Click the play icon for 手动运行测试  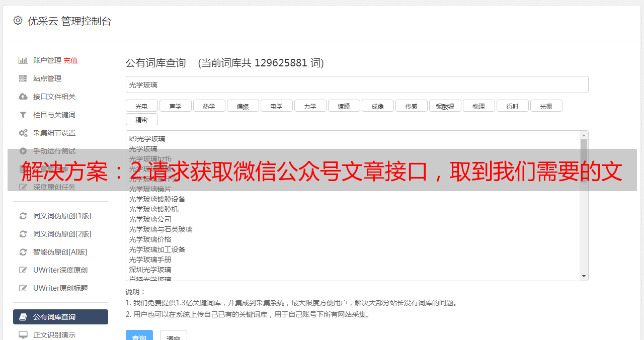23,151
